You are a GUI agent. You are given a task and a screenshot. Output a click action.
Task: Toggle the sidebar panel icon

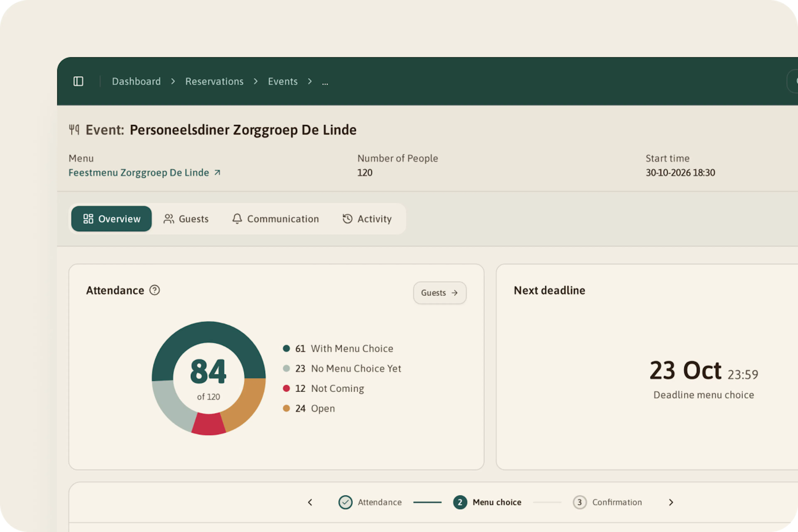78,81
